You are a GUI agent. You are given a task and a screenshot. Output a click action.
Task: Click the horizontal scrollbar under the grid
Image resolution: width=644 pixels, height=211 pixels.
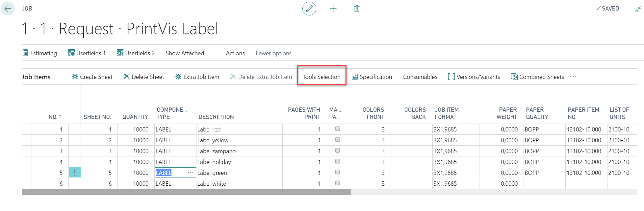pyautogui.click(x=186, y=192)
